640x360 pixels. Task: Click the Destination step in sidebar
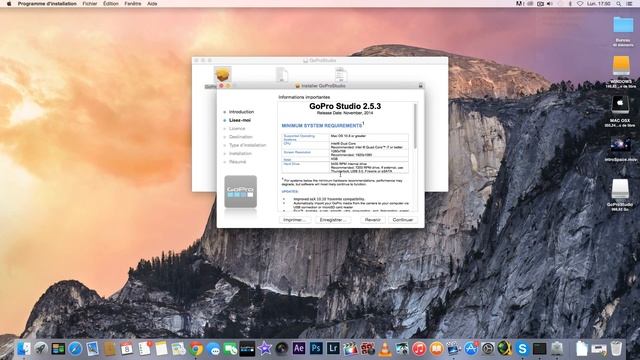tap(240, 137)
